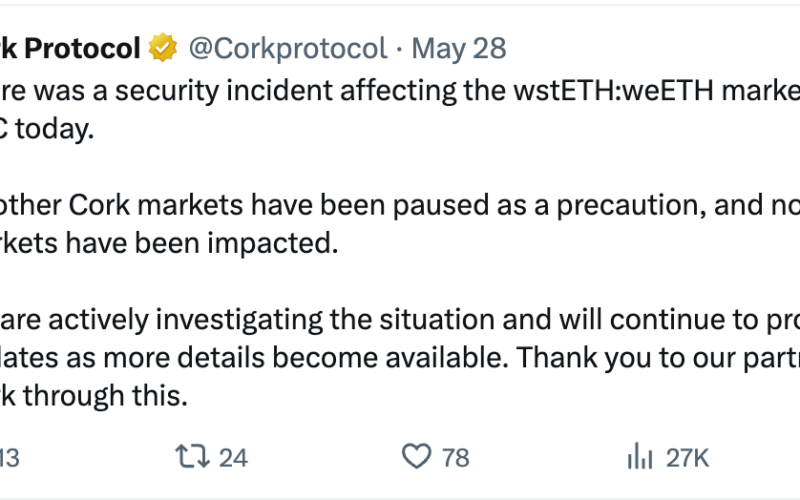This screenshot has width=800, height=500.
Task: Click the line ending with 'today.'
Action: pos(47,129)
